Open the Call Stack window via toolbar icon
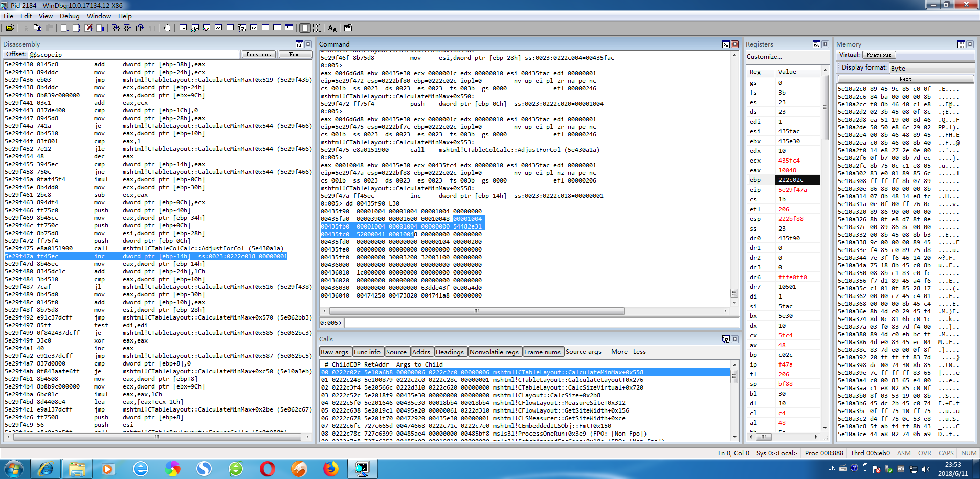The height and width of the screenshot is (479, 980). [242, 28]
